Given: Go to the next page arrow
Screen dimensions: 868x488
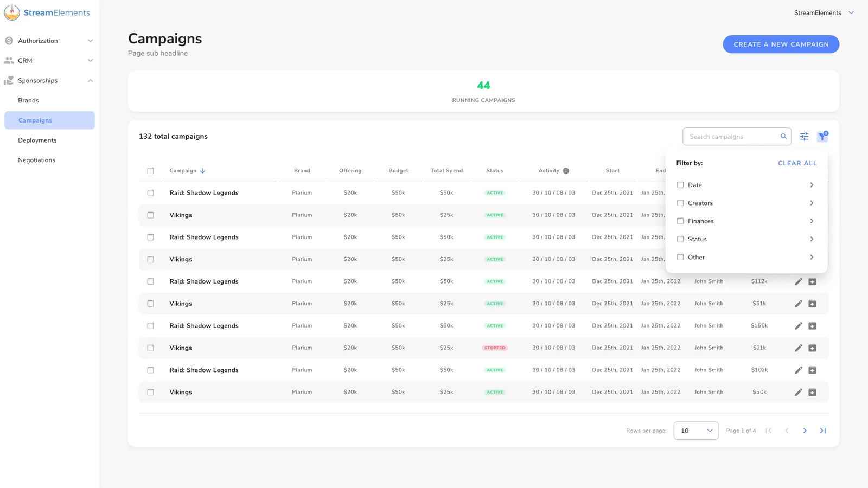Looking at the screenshot, I should [x=805, y=431].
